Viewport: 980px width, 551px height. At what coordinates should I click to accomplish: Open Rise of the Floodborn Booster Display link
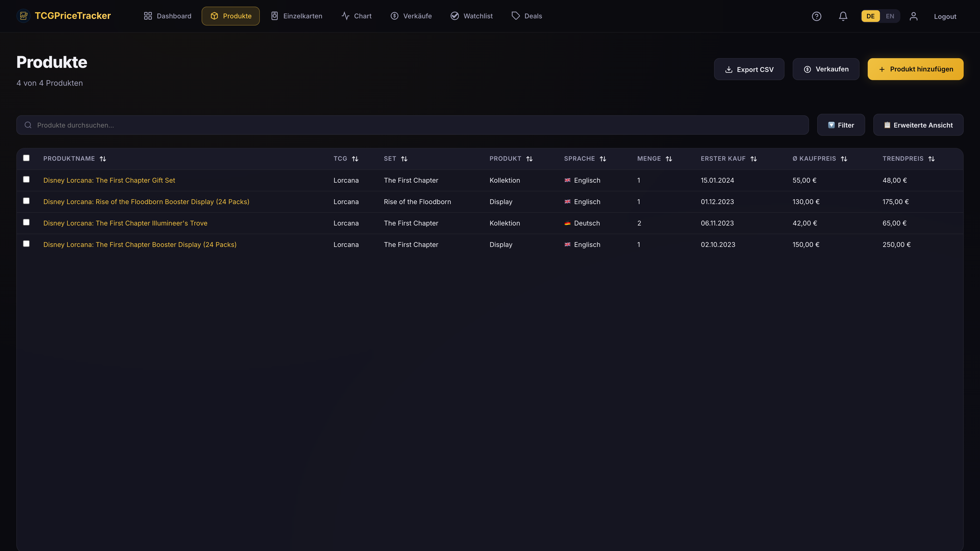pos(146,202)
